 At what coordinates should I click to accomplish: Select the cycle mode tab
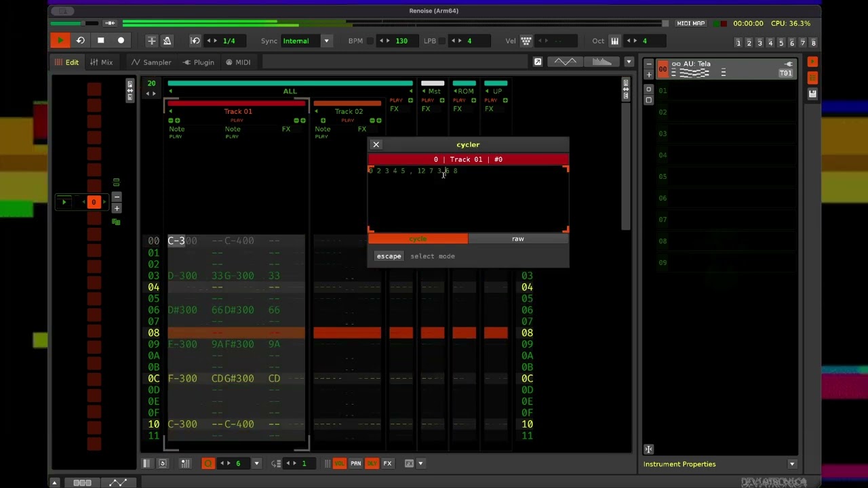(x=418, y=239)
